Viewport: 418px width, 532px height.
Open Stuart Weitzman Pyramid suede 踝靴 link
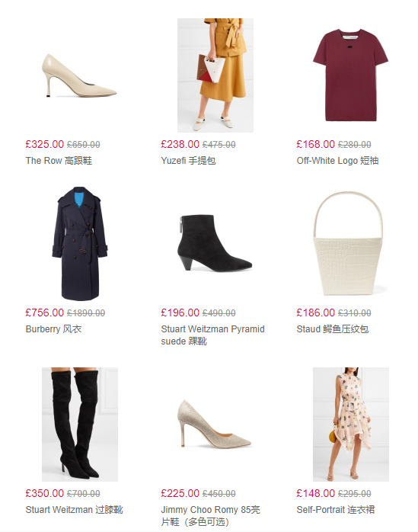pyautogui.click(x=213, y=335)
